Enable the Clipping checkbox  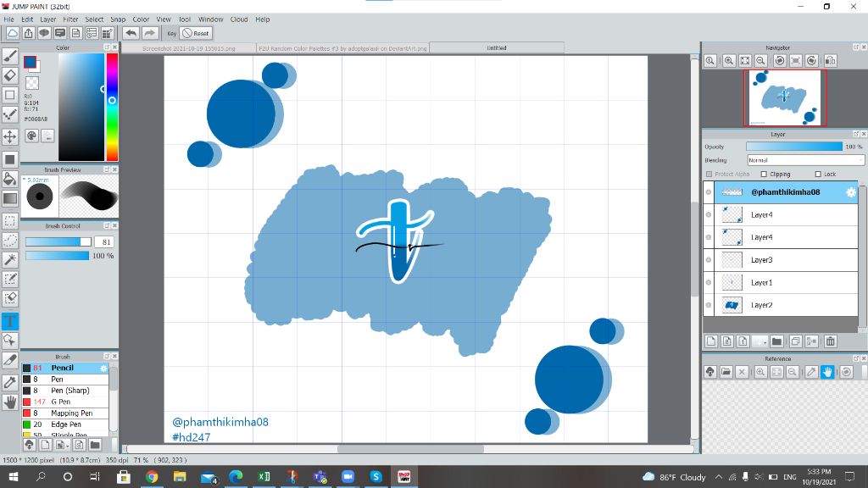tap(764, 175)
